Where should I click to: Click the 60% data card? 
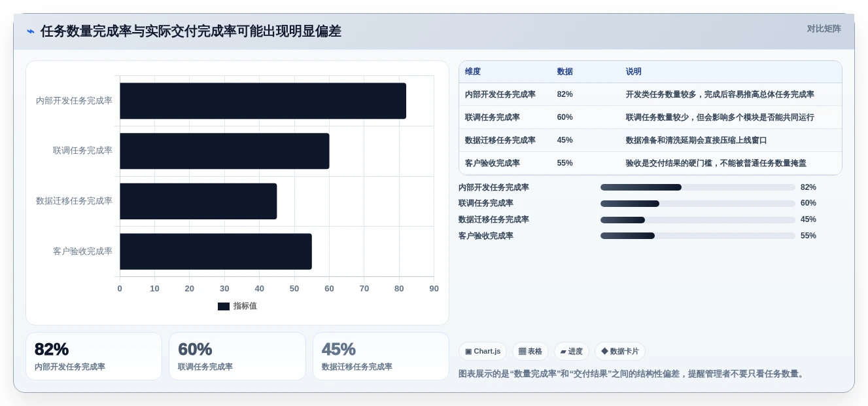pos(237,356)
